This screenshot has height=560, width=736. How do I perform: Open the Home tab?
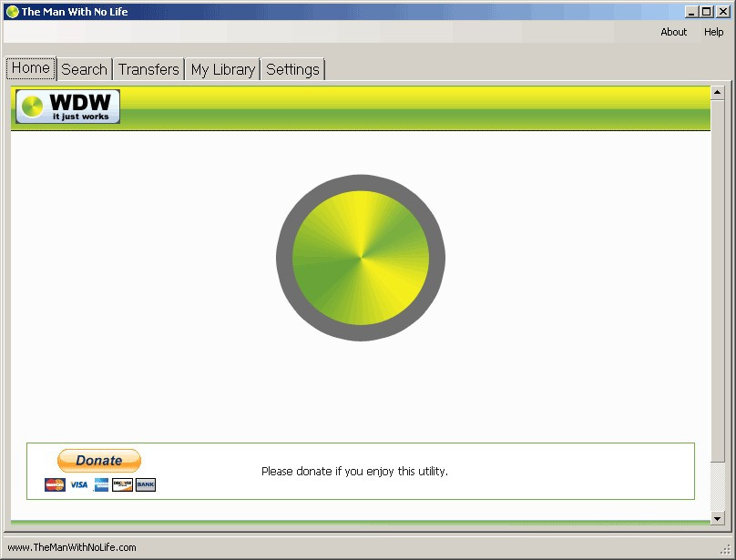point(31,68)
